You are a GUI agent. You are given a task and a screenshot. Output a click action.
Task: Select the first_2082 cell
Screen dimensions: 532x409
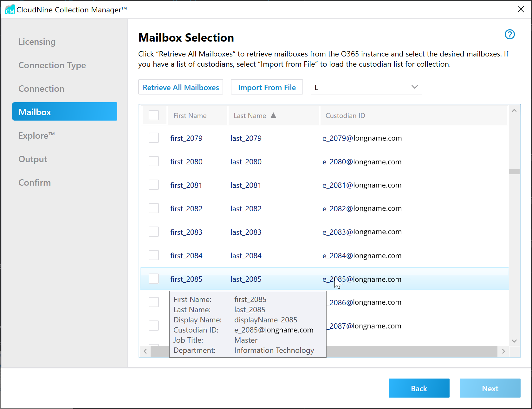coord(186,209)
